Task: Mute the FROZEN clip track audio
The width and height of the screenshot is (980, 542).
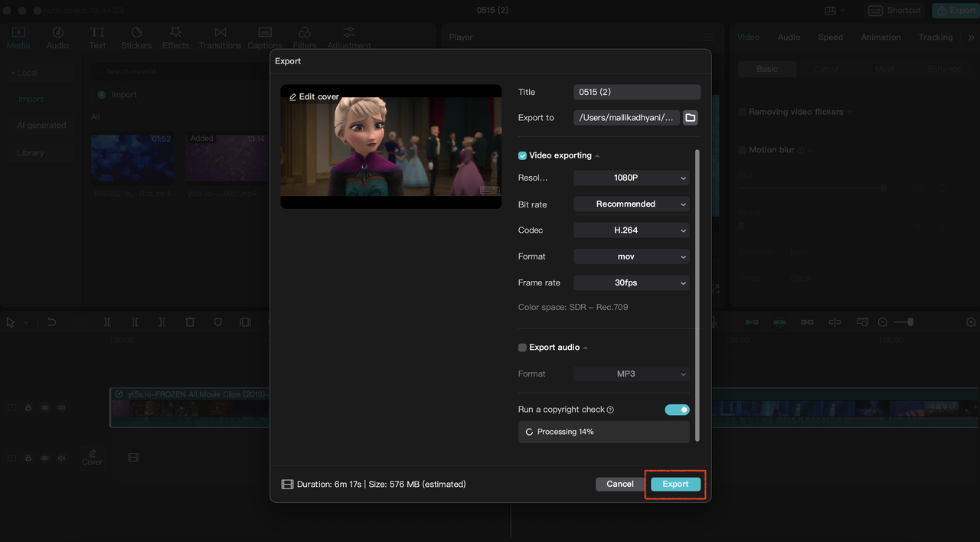Action: tap(61, 408)
